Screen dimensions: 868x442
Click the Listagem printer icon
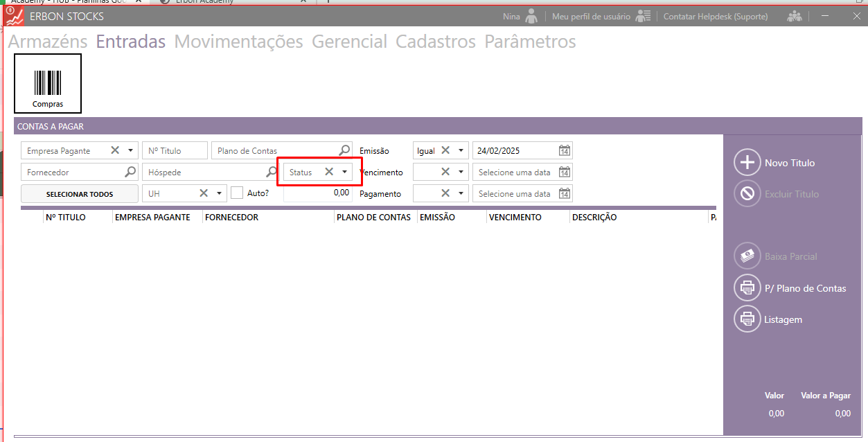coord(747,319)
